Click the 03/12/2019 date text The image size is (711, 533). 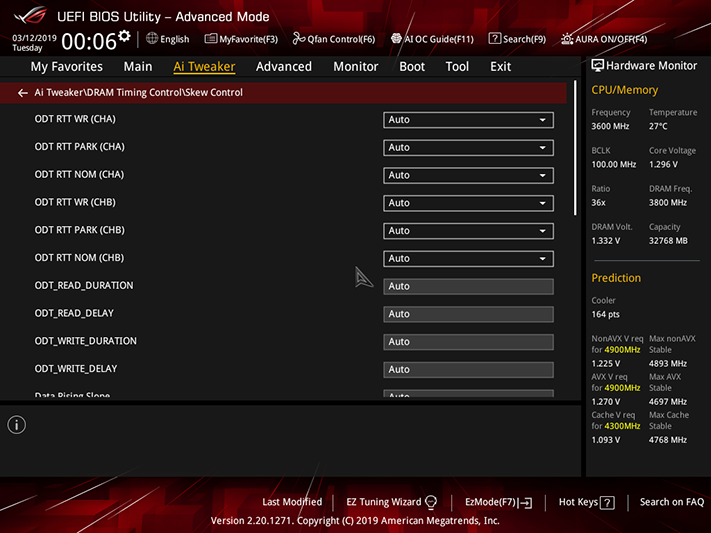click(34, 38)
